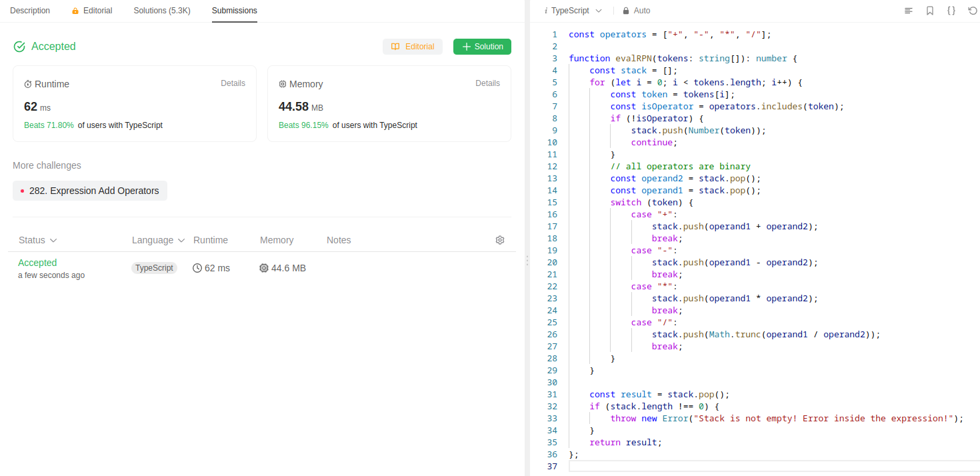The width and height of the screenshot is (980, 476).
Task: Click the format code icon in editor toolbar
Action: 908,11
